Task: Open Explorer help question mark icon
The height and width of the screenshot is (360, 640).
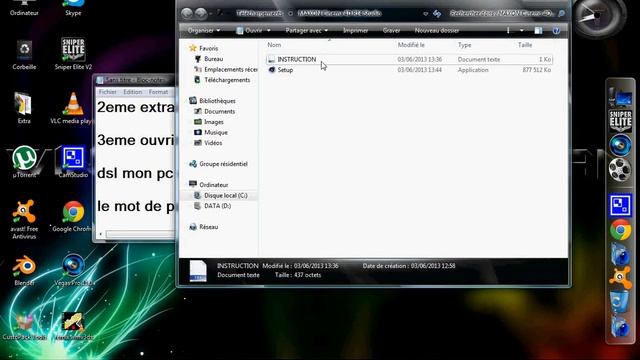Action: coord(556,31)
